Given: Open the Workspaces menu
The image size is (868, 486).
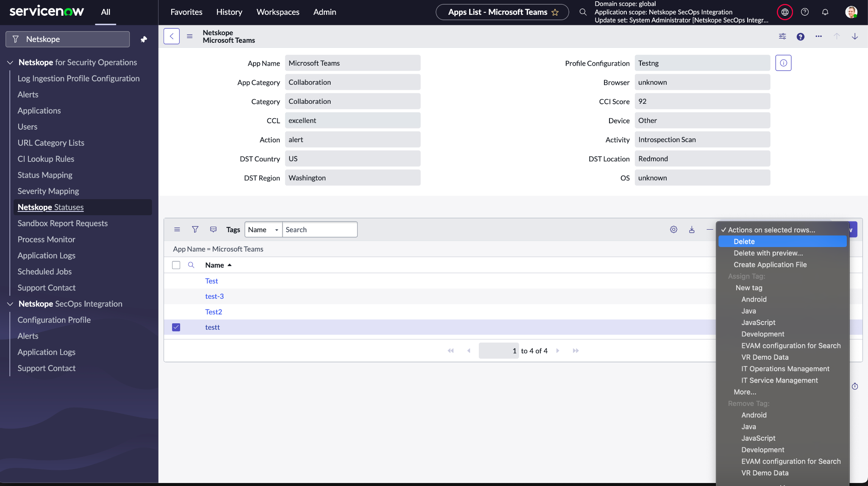Looking at the screenshot, I should click(278, 12).
